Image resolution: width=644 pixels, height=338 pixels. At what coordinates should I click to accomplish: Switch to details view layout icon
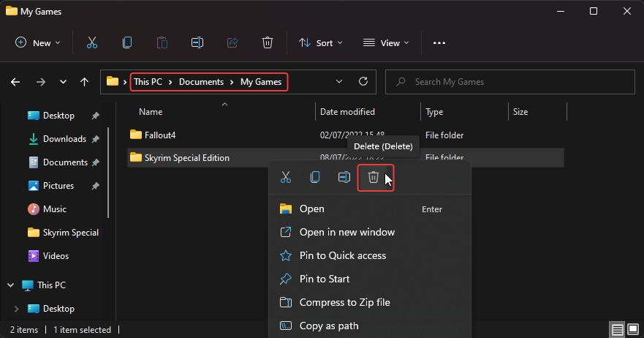(x=618, y=330)
